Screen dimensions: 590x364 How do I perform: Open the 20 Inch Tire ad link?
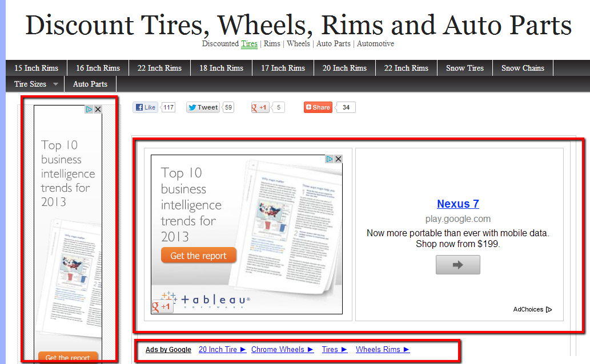pos(222,349)
